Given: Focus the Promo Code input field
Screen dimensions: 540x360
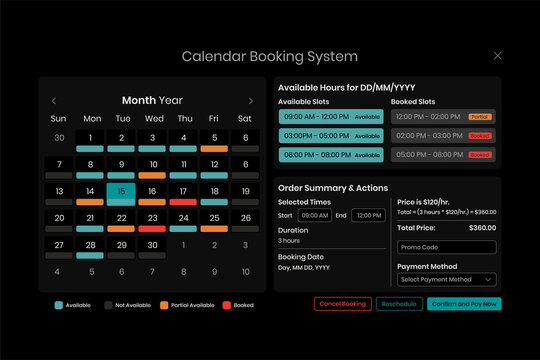Looking at the screenshot, I should [x=447, y=247].
